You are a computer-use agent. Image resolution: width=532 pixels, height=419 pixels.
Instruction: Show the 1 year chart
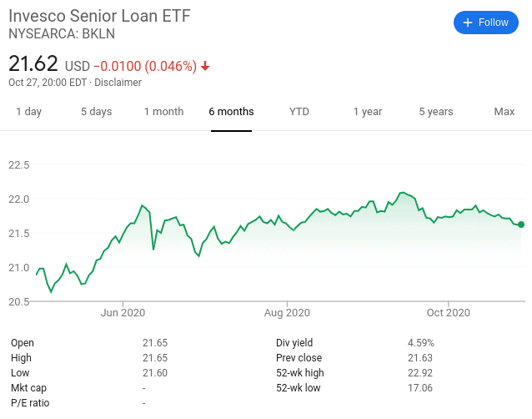(368, 112)
